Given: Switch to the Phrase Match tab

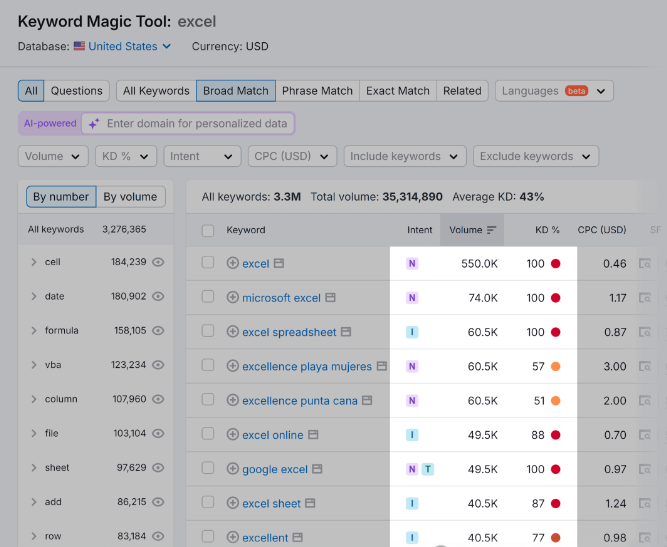Looking at the screenshot, I should (317, 91).
